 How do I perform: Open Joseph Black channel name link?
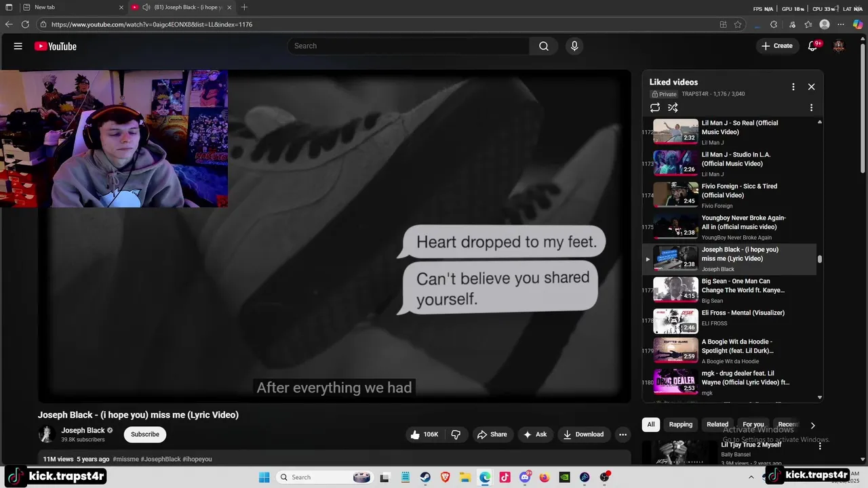(83, 430)
